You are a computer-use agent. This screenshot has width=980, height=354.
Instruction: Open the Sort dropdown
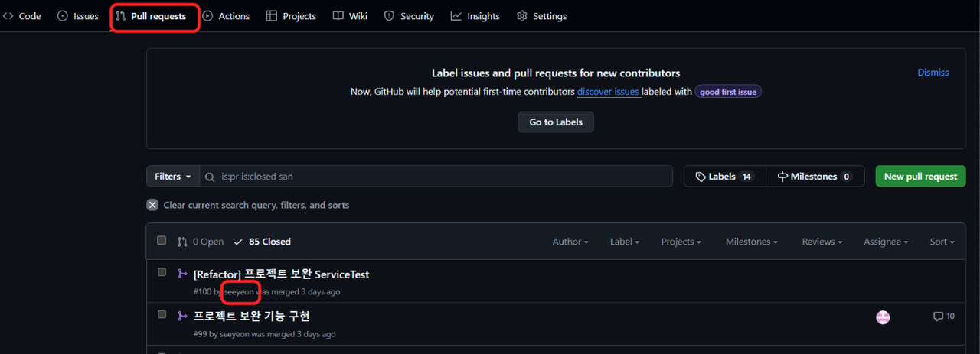[x=942, y=242]
